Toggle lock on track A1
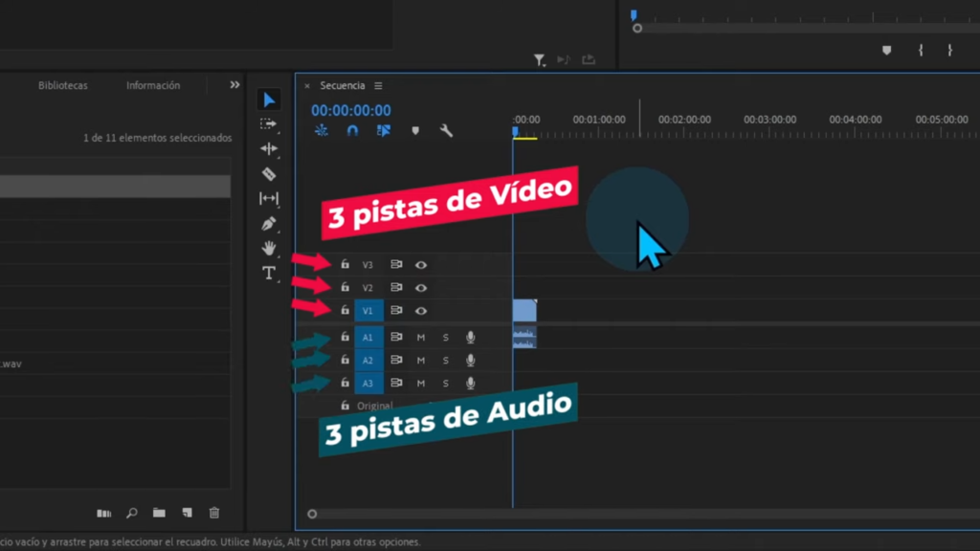Screen dimensions: 980x551 tap(345, 337)
